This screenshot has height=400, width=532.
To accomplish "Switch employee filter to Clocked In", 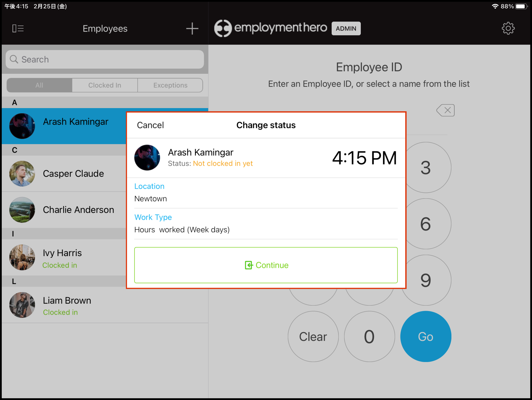I will tap(105, 85).
